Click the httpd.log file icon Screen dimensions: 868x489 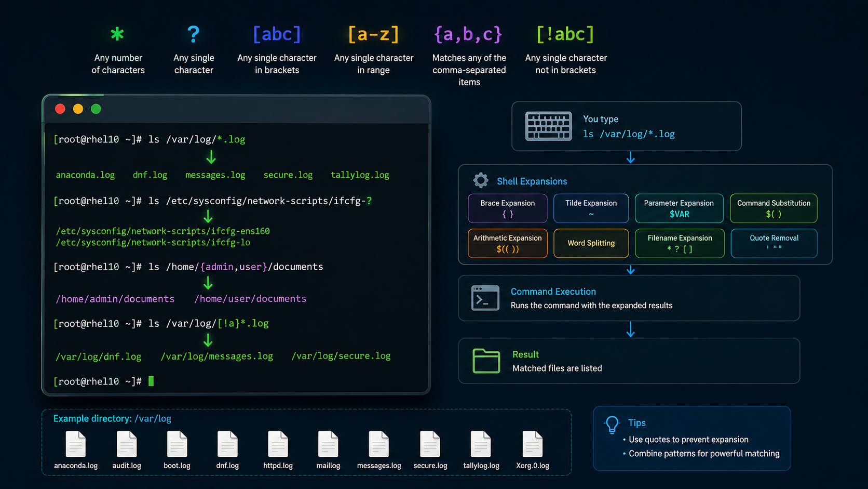pyautogui.click(x=278, y=444)
